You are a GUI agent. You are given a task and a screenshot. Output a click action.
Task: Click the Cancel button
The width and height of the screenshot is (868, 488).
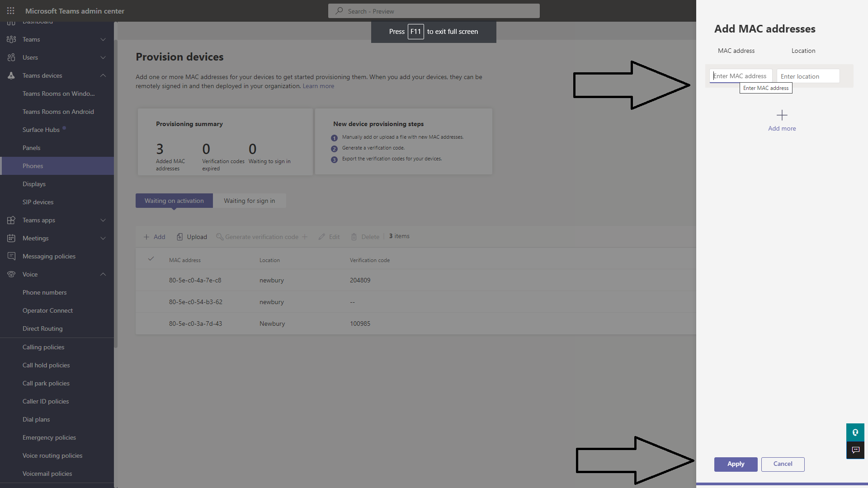click(783, 465)
